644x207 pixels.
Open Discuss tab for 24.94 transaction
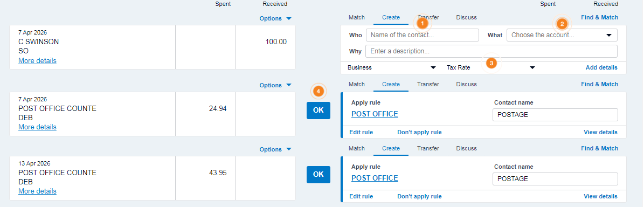pyautogui.click(x=466, y=84)
